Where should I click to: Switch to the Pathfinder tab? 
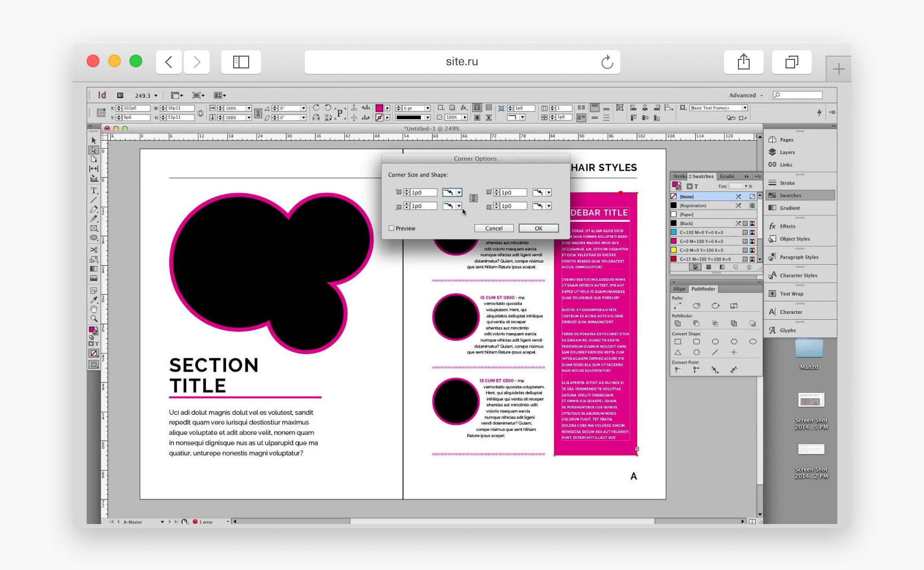pyautogui.click(x=703, y=289)
